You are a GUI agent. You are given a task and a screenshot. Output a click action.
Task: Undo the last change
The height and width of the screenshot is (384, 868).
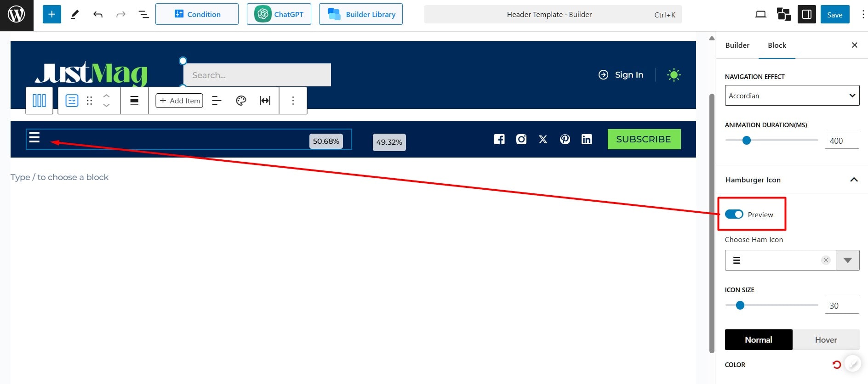(x=98, y=14)
